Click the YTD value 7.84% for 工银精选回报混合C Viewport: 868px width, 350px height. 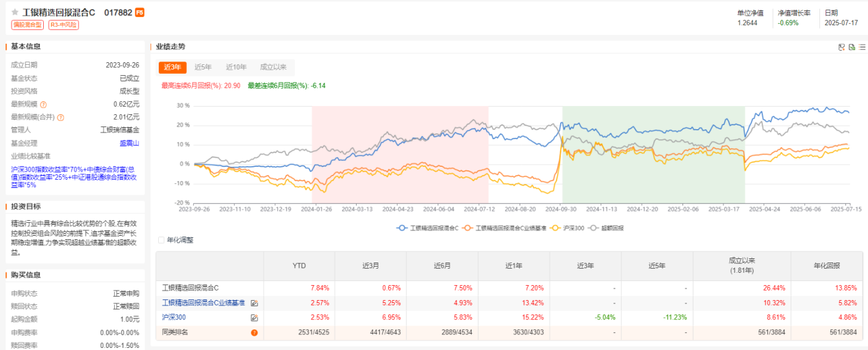[x=320, y=288]
